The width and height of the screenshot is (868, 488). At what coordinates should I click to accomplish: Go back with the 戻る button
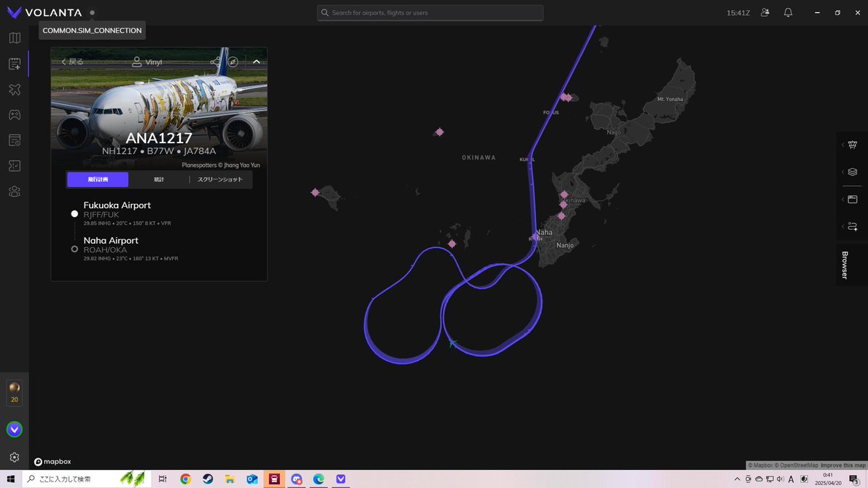tap(72, 62)
